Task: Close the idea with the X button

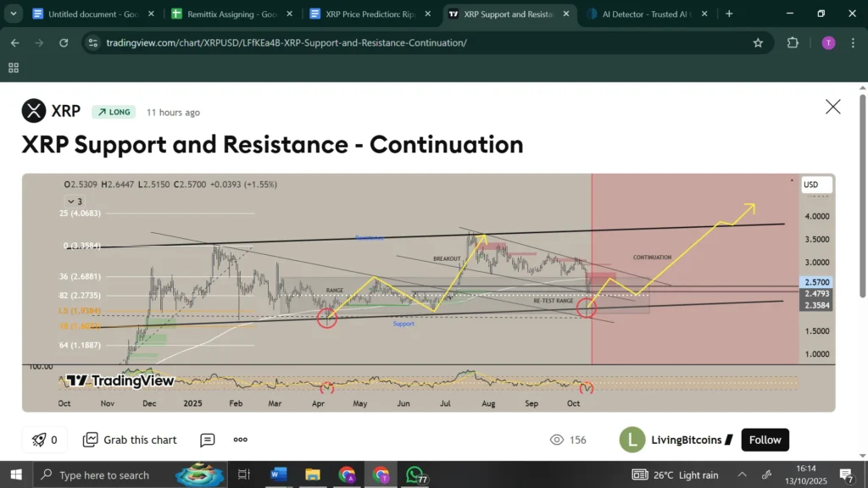Action: click(x=833, y=107)
